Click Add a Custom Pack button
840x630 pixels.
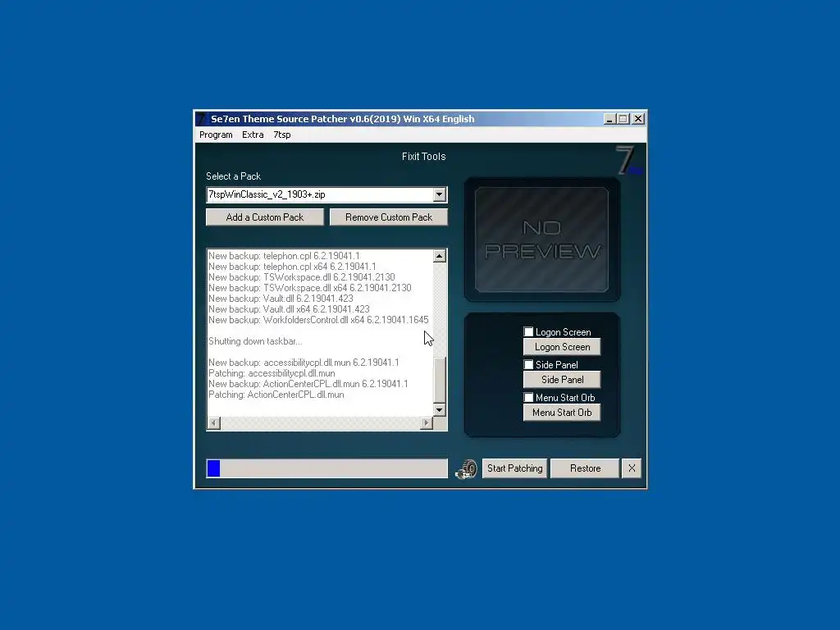click(x=265, y=217)
